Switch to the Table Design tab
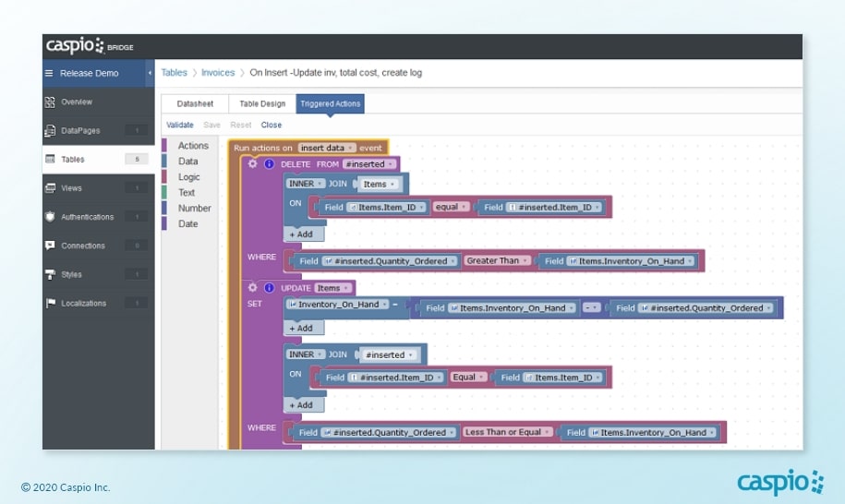Viewport: 845px width, 504px height. pos(262,103)
